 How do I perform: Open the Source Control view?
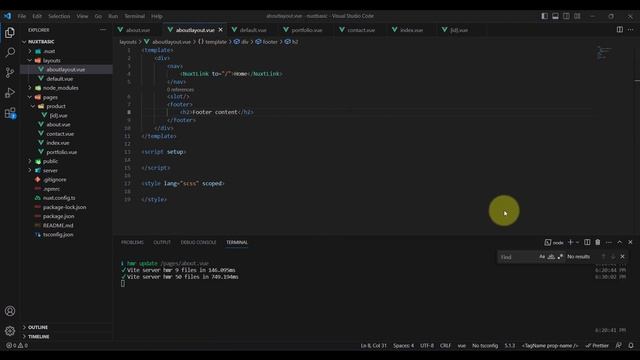click(x=10, y=73)
